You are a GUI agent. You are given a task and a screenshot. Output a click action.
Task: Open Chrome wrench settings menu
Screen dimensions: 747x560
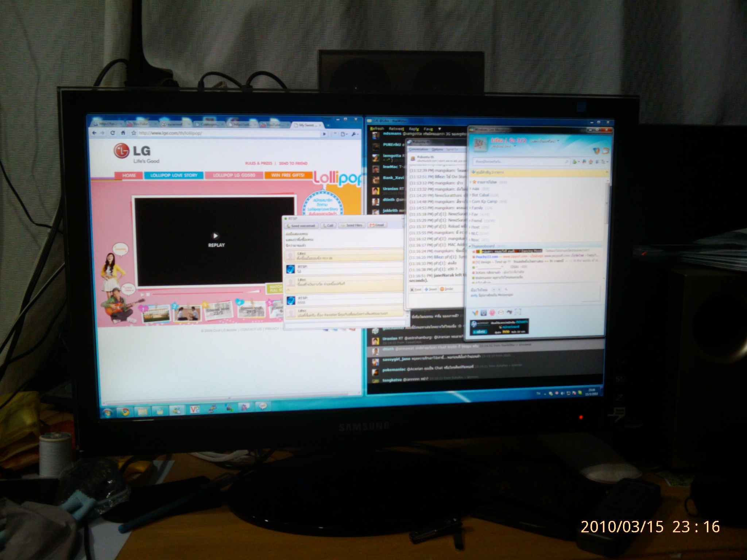[x=354, y=134]
